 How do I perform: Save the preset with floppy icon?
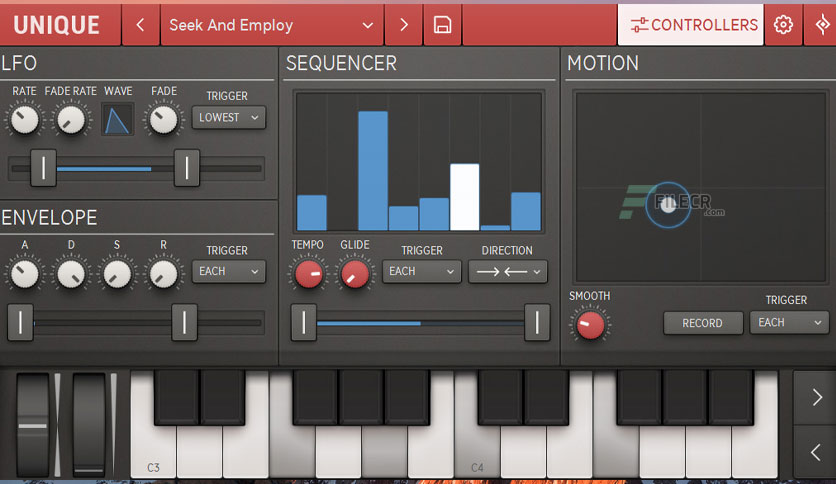click(x=442, y=25)
